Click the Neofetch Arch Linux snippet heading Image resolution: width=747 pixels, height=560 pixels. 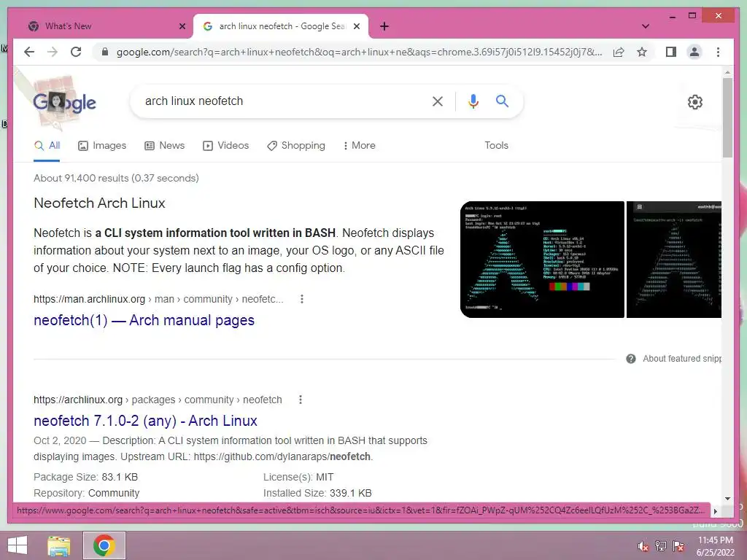coord(99,203)
